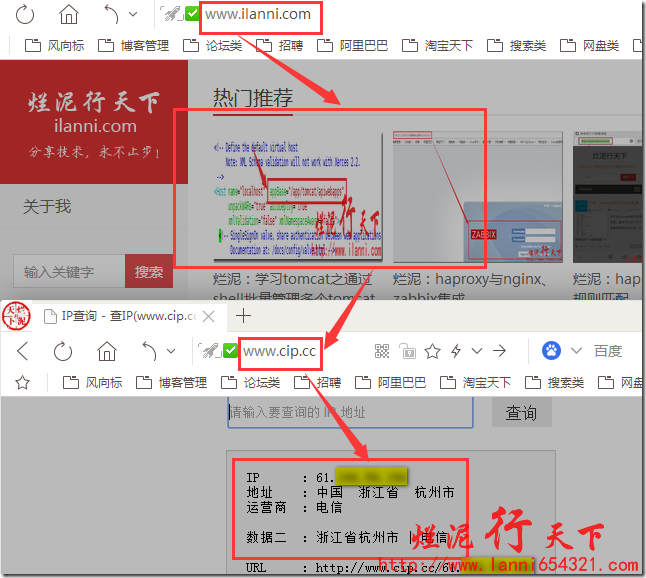Click the text 杭州市 in the IP result

[x=434, y=492]
